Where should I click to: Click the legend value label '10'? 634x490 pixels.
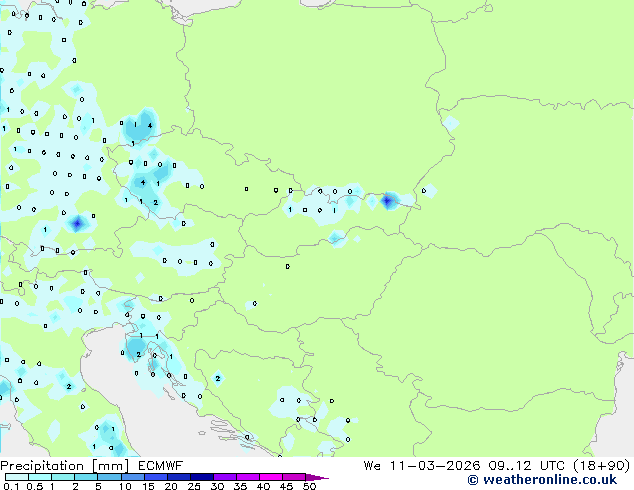[125, 486]
